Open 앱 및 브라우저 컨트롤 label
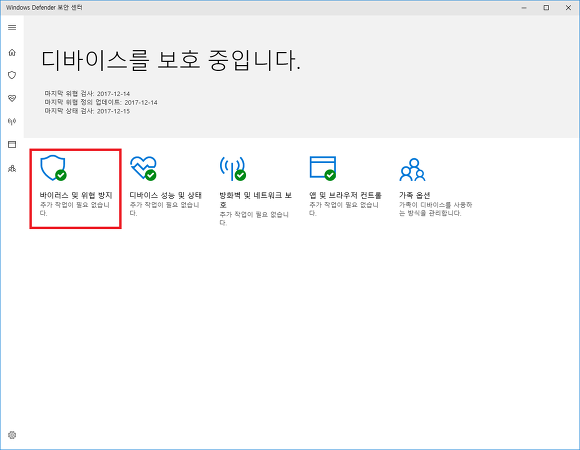This screenshot has width=580, height=450. pos(345,195)
